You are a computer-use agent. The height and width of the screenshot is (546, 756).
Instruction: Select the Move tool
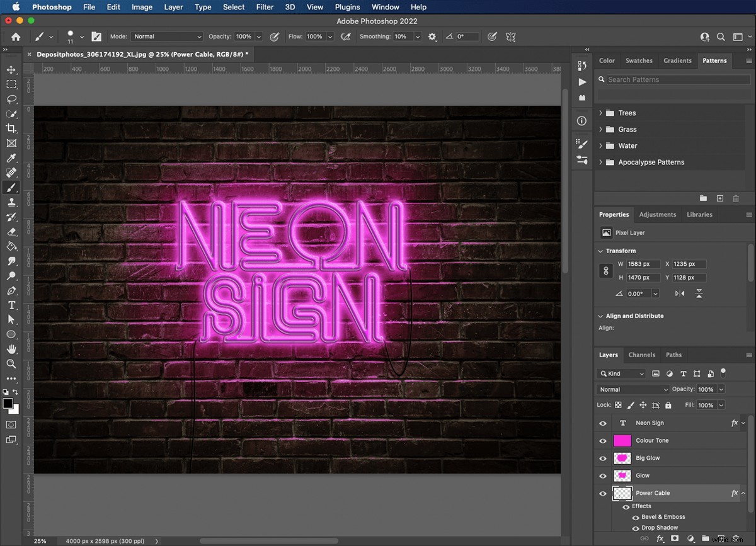(11, 69)
